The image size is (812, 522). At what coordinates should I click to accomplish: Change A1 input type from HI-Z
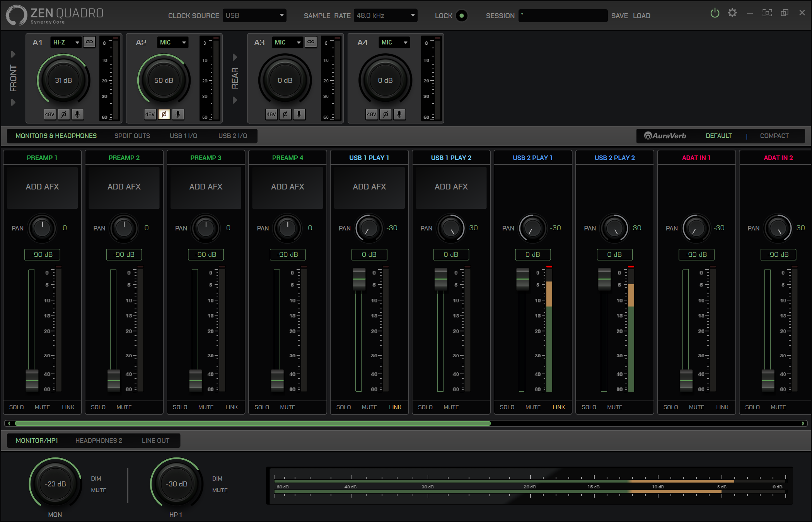click(66, 42)
